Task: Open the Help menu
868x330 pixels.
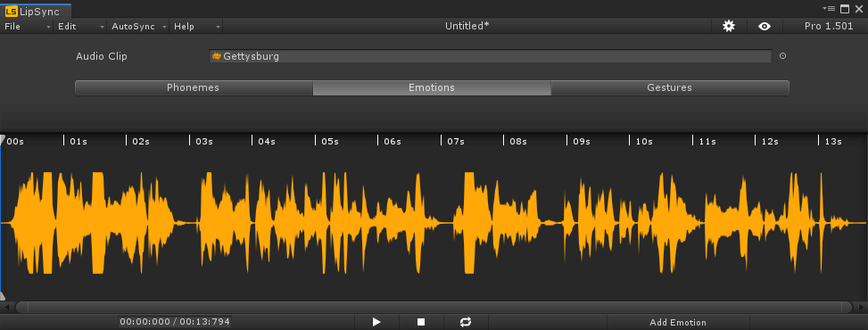Action: [196, 26]
